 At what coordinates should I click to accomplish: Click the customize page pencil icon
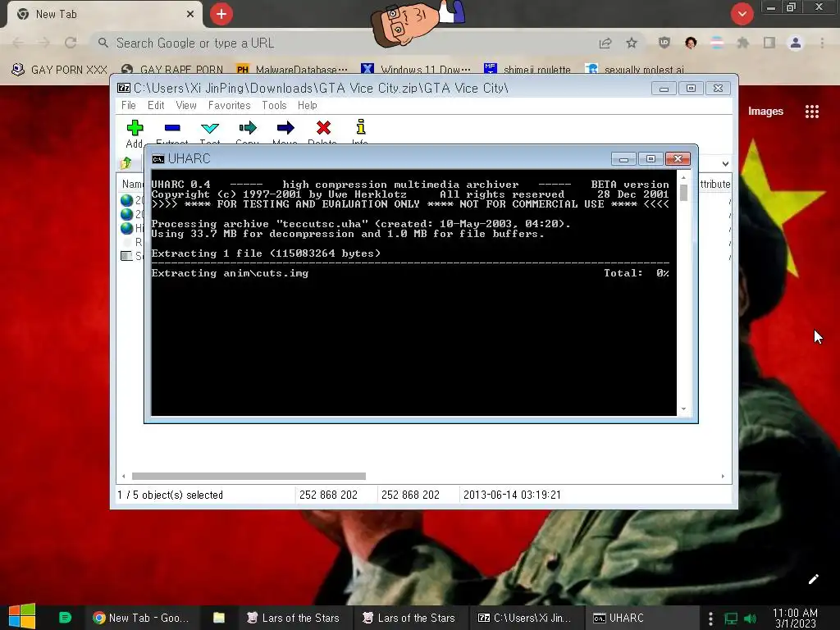tap(813, 579)
